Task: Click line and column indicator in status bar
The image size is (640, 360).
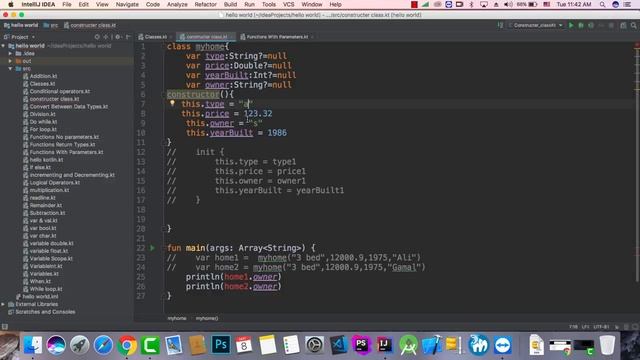Action: (573, 327)
